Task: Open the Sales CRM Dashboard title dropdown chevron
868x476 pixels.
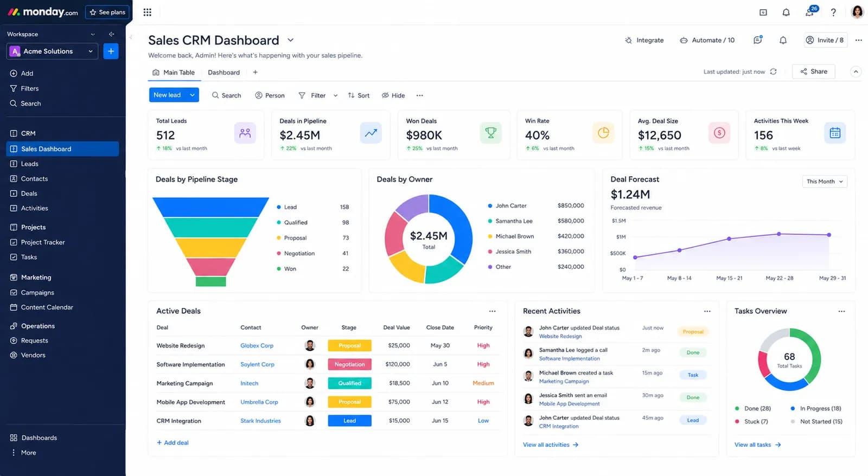Action: point(290,40)
